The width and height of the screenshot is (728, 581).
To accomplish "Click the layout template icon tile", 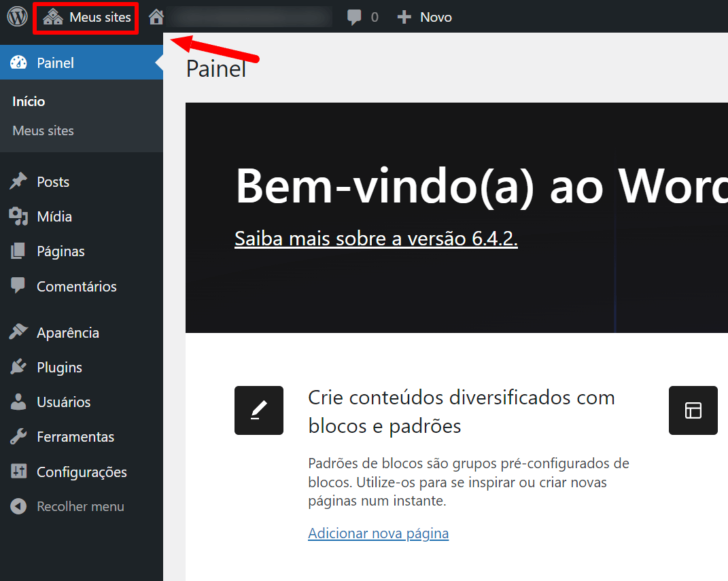I will 693,410.
